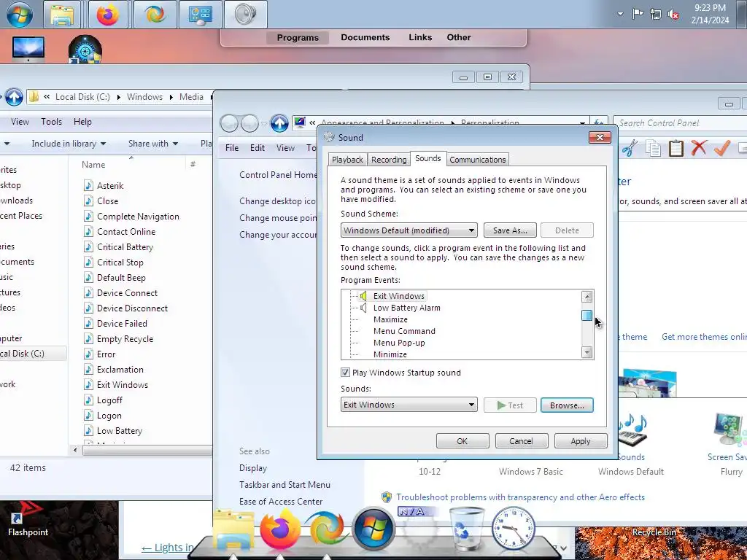Open the folder icon in the bottom dock
Screen dimensions: 747x560
point(233,531)
